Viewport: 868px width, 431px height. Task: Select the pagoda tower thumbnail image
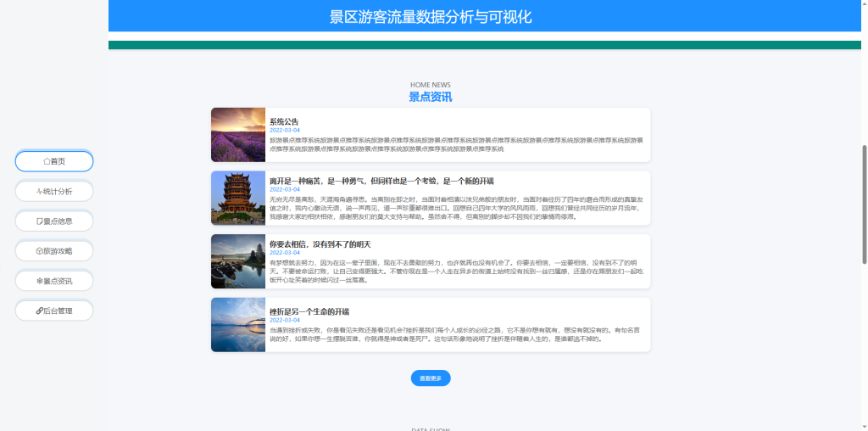point(238,198)
